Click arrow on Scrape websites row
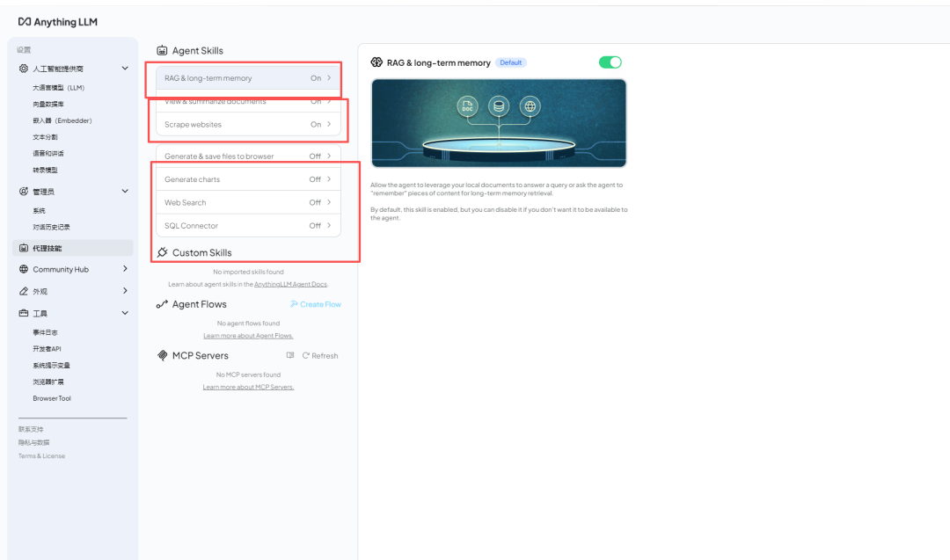Screen dimensions: 950x560 pyautogui.click(x=329, y=124)
